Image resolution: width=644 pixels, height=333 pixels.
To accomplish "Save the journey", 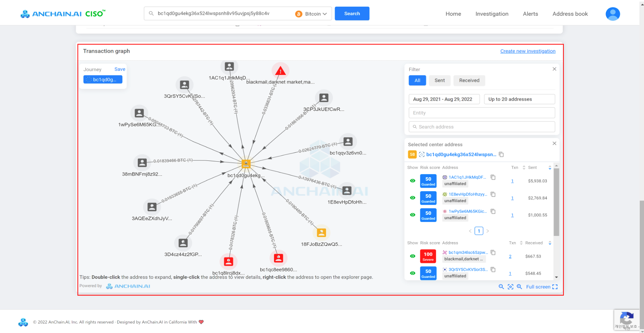I will point(120,69).
